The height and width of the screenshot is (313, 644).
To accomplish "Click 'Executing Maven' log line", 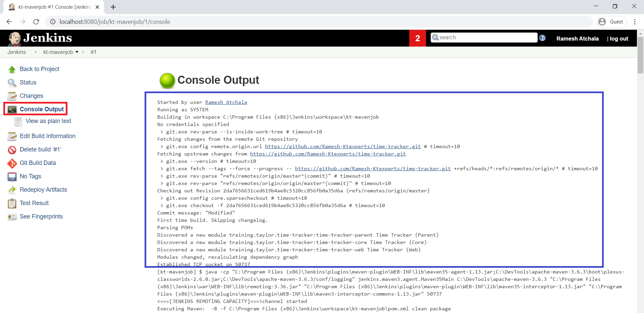I will tap(304, 309).
